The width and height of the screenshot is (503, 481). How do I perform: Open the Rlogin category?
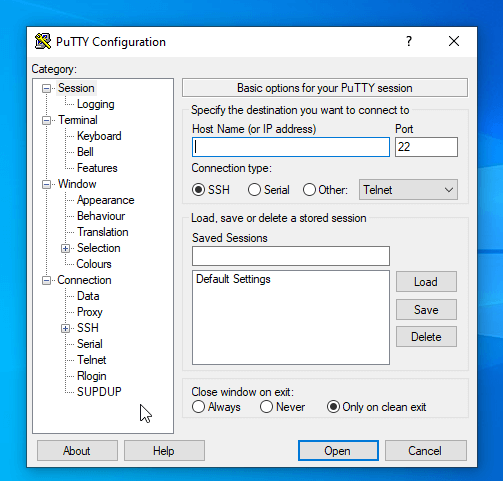(x=92, y=376)
